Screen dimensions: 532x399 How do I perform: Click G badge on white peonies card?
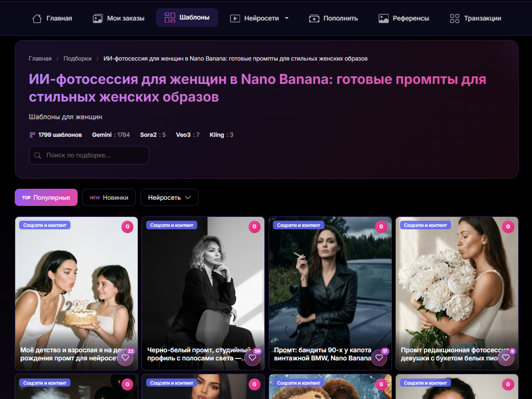(508, 226)
